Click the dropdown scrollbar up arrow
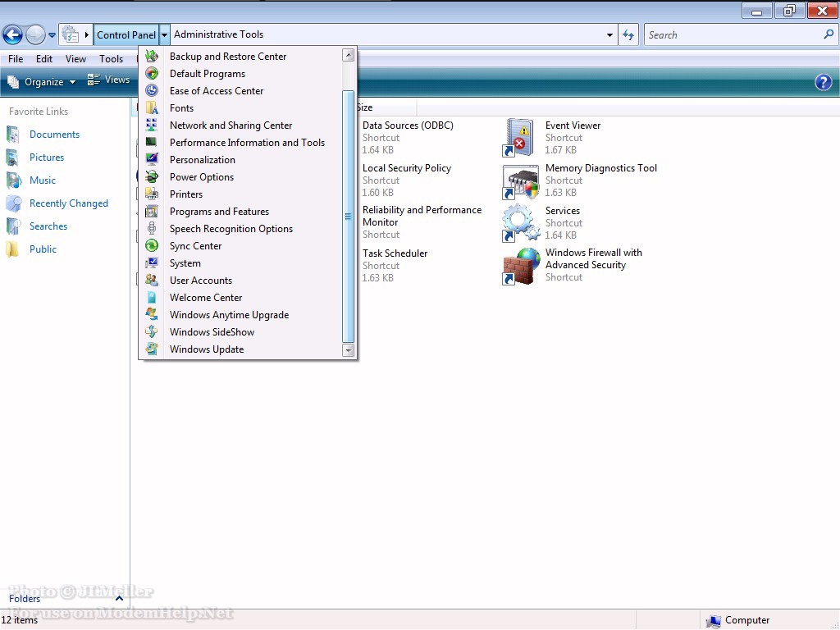This screenshot has width=840, height=630. click(348, 55)
